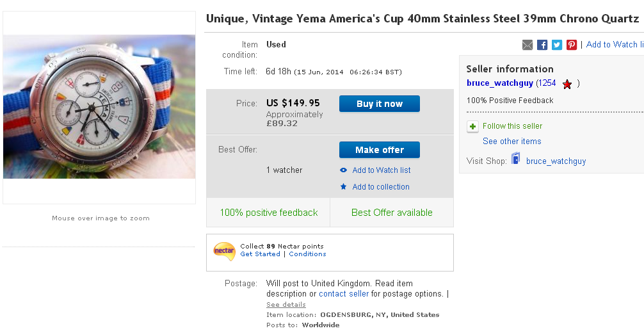
Task: Click the Nectar points logo
Action: pos(224,251)
